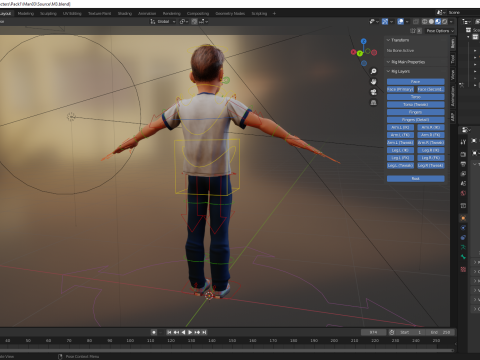This screenshot has height=360, width=480.
Task: Toggle the Face rig layer button
Action: (x=416, y=82)
